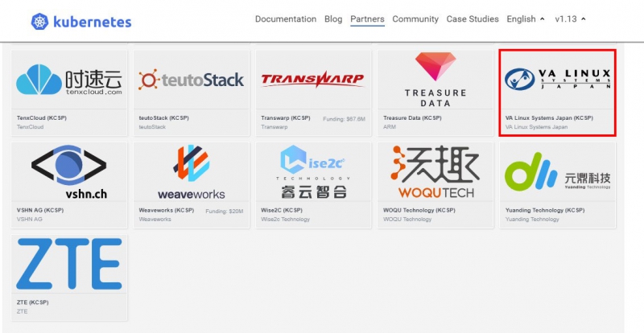Screen dimensions: 644x333
Task: Click the TenxCloud cloud logo image
Action: point(69,80)
